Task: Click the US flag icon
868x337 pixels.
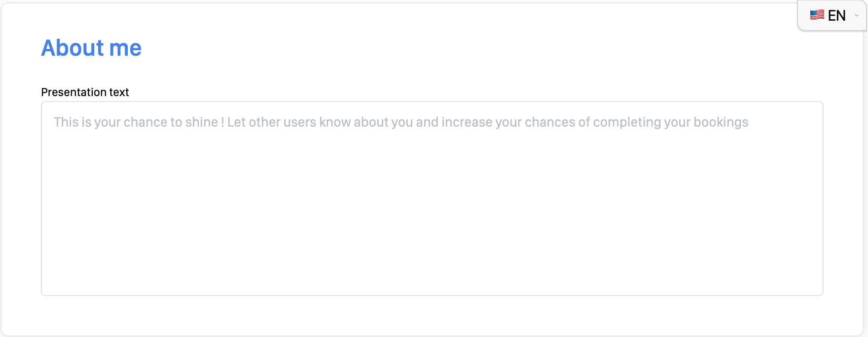Action: click(817, 15)
